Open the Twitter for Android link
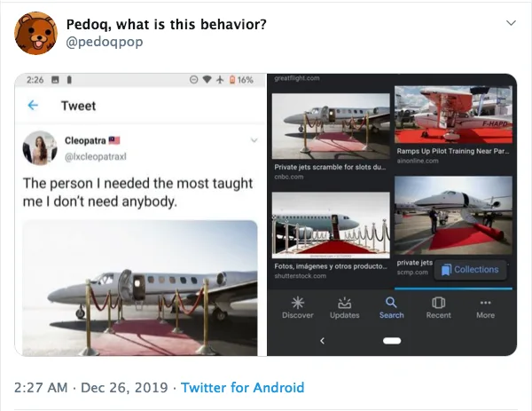532x411 pixels. point(242,387)
